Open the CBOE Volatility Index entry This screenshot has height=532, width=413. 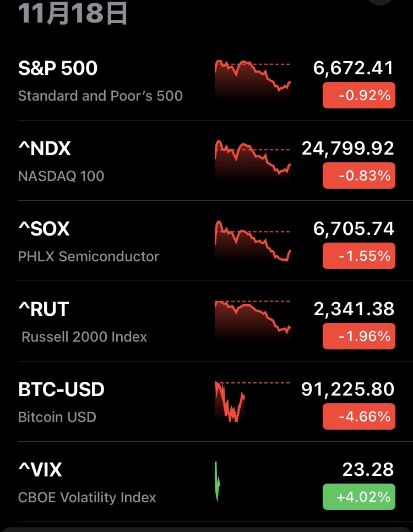[87, 497]
